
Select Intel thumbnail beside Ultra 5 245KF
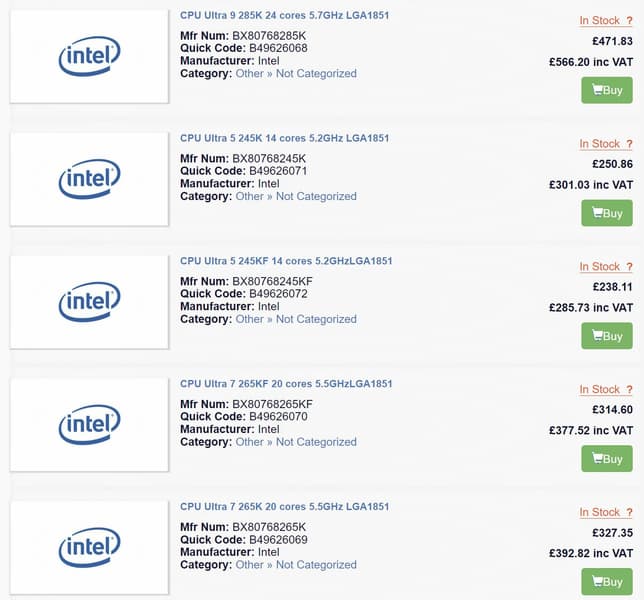tap(89, 302)
